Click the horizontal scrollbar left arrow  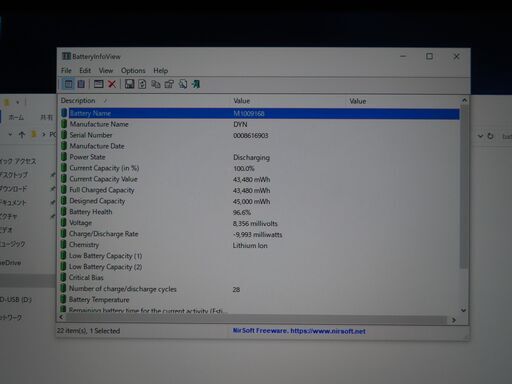pyautogui.click(x=61, y=317)
